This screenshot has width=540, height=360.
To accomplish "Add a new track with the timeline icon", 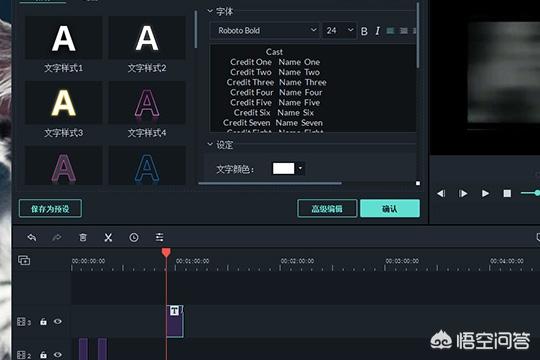I will point(24,260).
